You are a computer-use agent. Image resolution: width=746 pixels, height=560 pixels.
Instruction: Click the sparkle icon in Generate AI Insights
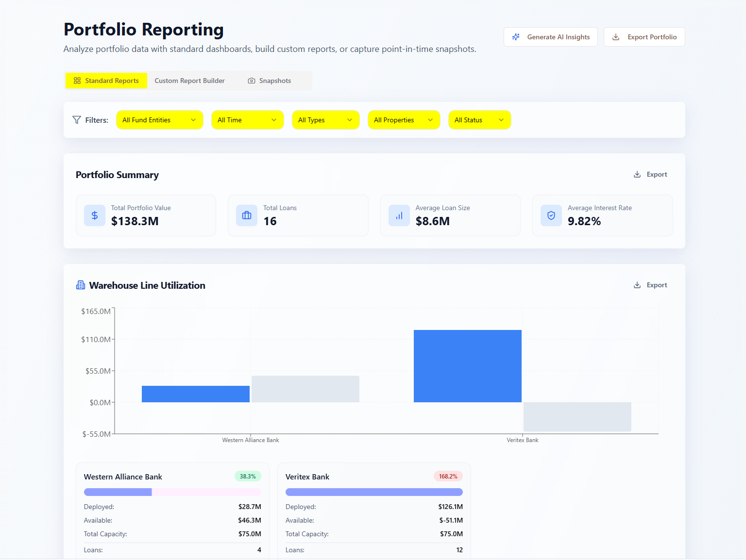[515, 36]
